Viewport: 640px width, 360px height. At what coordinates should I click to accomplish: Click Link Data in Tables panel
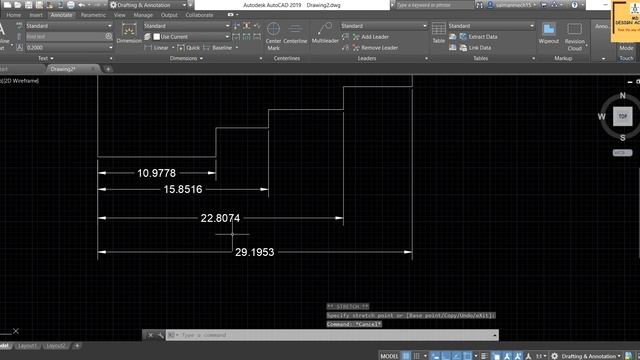(475, 48)
